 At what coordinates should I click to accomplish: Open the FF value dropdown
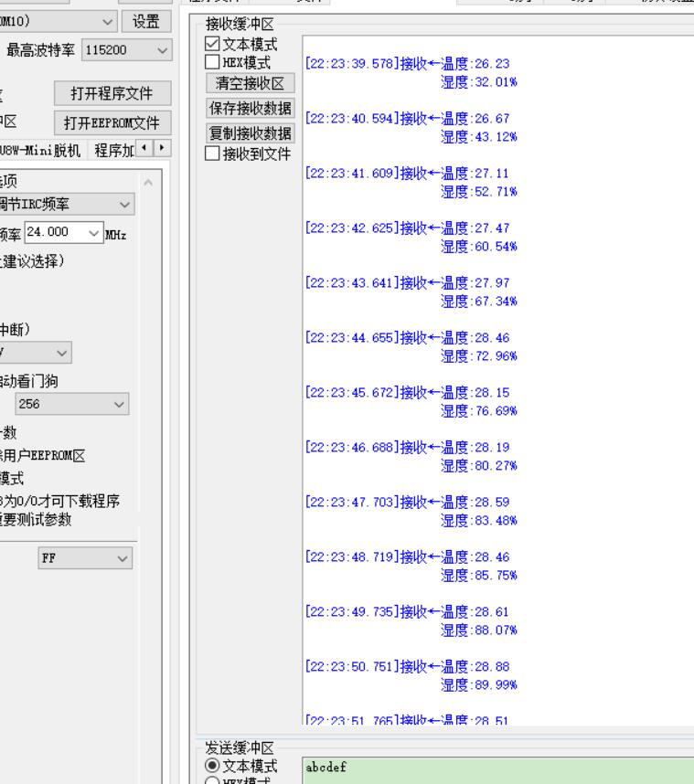[85, 558]
